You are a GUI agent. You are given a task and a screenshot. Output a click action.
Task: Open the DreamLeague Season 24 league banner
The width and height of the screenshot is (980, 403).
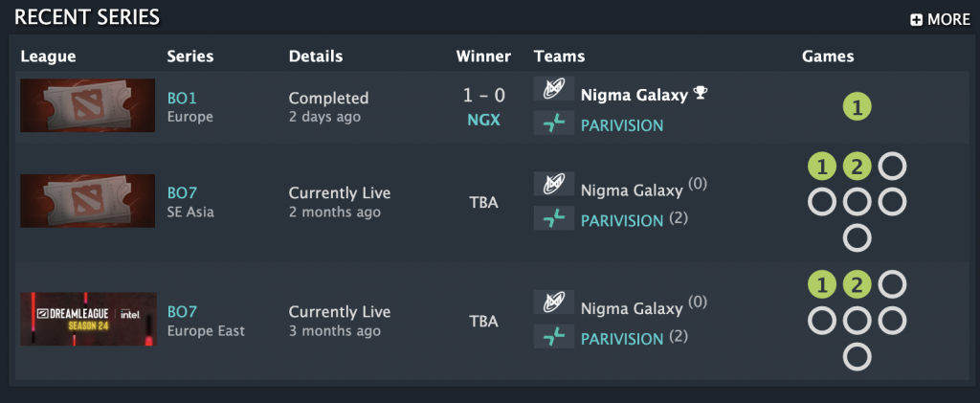pyautogui.click(x=88, y=320)
